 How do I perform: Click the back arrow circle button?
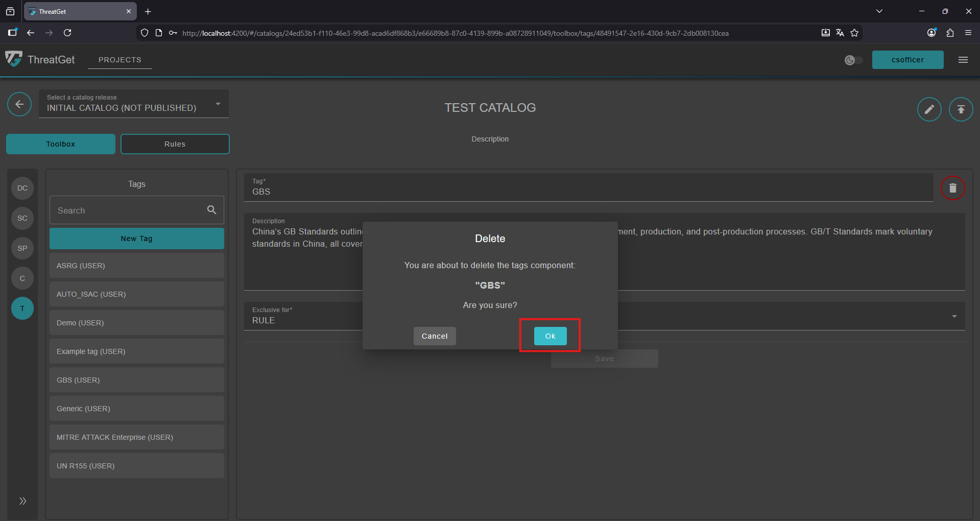click(x=19, y=105)
